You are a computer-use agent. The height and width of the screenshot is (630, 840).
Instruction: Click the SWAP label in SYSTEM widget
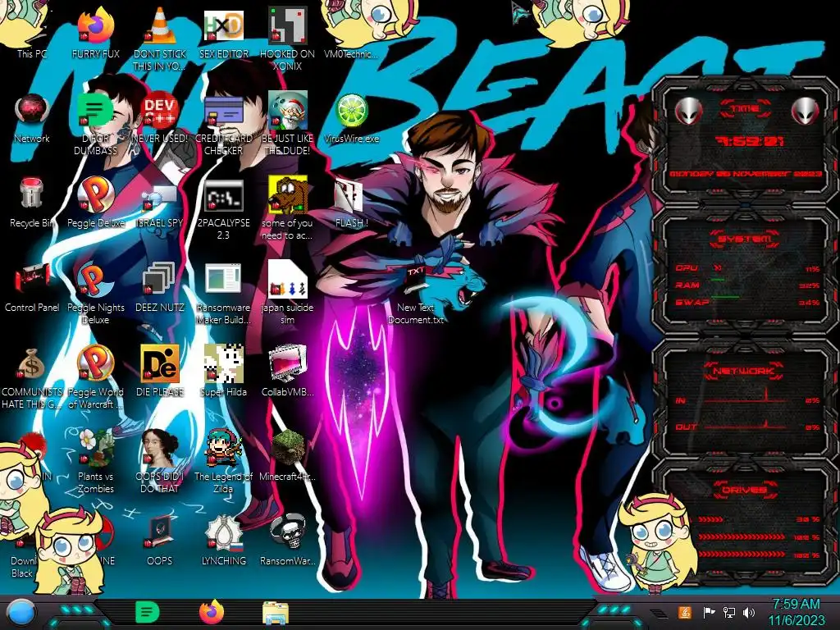point(692,302)
